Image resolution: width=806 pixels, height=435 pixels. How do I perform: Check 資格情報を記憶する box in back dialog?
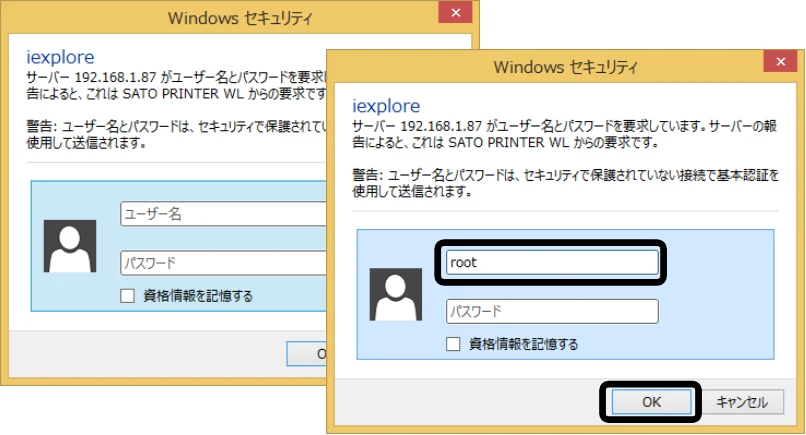click(127, 296)
